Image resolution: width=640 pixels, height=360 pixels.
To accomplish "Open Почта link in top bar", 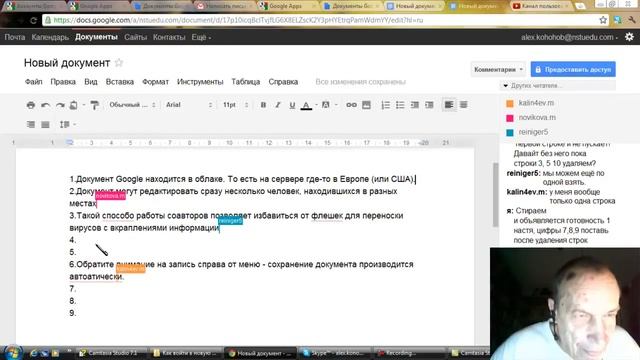I will click(15, 37).
